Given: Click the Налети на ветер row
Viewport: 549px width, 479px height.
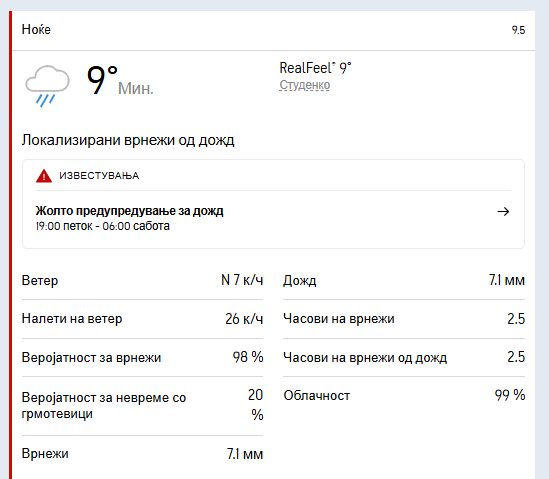Looking at the screenshot, I should click(x=142, y=319).
